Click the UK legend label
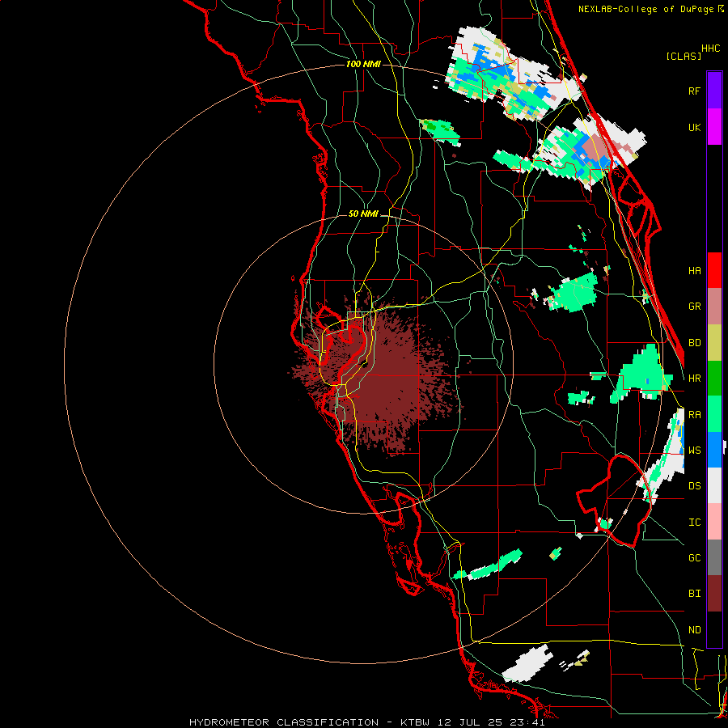Screen dimensions: 728x728 click(x=695, y=127)
